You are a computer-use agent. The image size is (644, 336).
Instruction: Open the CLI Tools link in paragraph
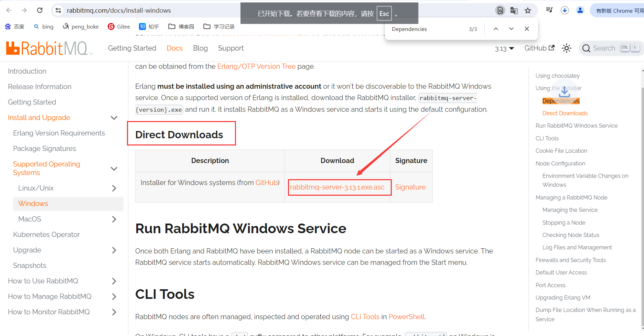point(365,317)
